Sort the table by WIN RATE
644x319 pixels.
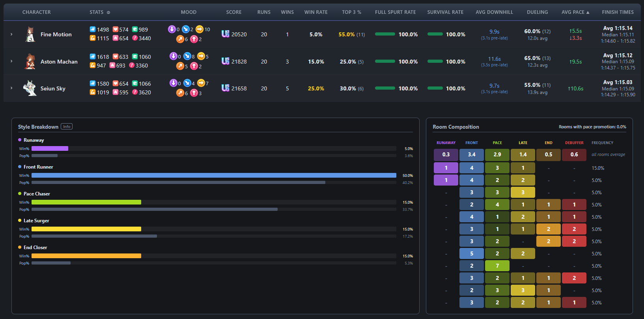pos(316,12)
